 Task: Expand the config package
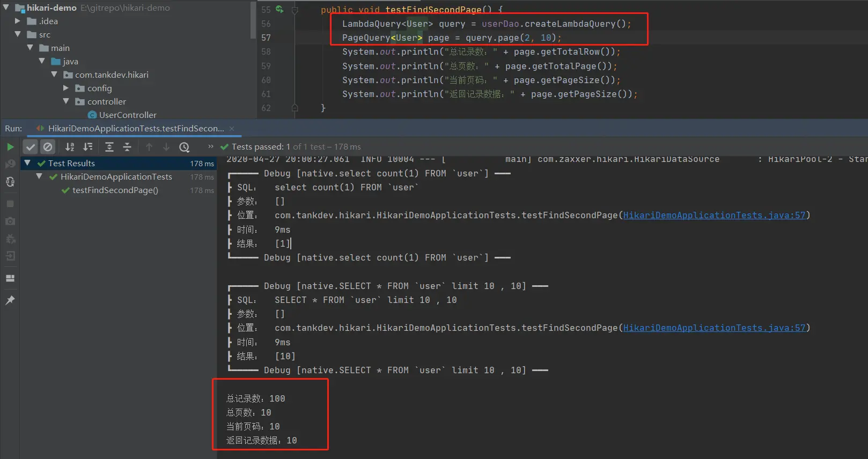66,88
